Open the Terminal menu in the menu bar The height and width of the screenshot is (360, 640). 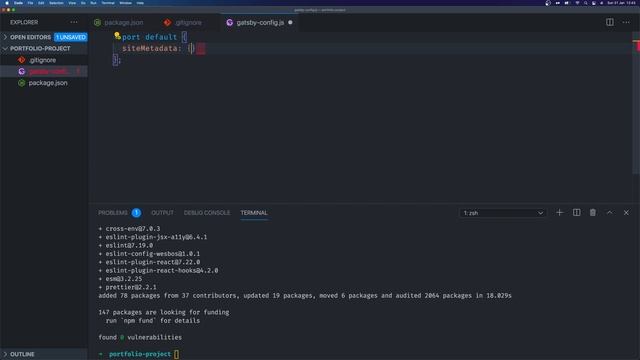[x=108, y=3]
